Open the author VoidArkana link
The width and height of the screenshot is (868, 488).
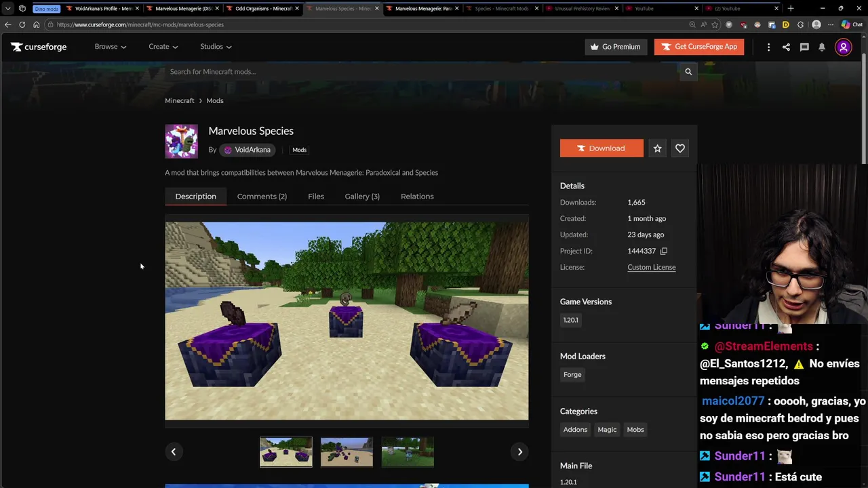247,150
